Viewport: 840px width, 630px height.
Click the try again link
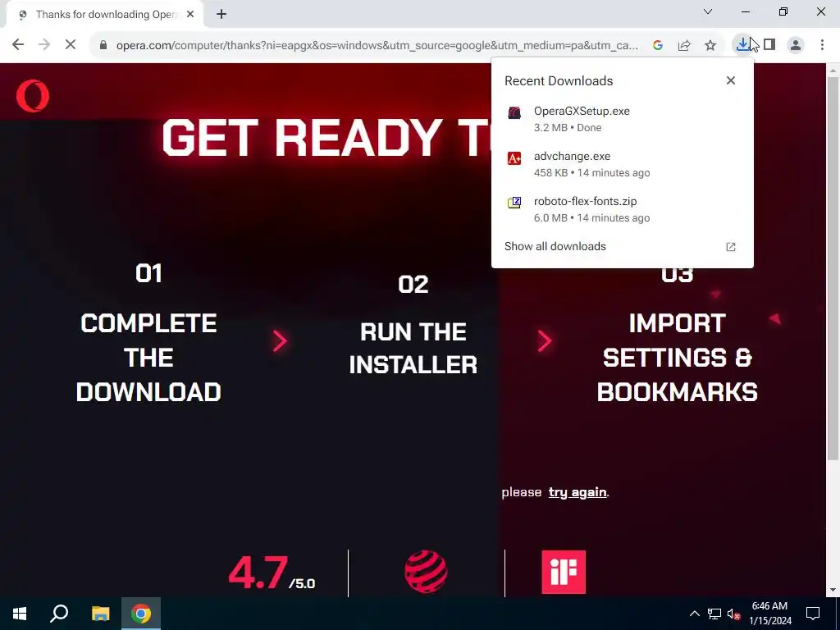(577, 492)
